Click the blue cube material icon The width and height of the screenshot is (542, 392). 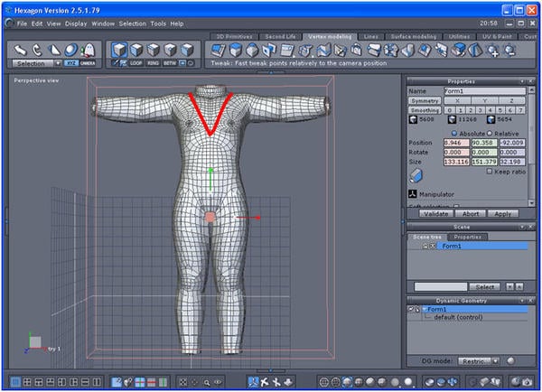pos(416,175)
